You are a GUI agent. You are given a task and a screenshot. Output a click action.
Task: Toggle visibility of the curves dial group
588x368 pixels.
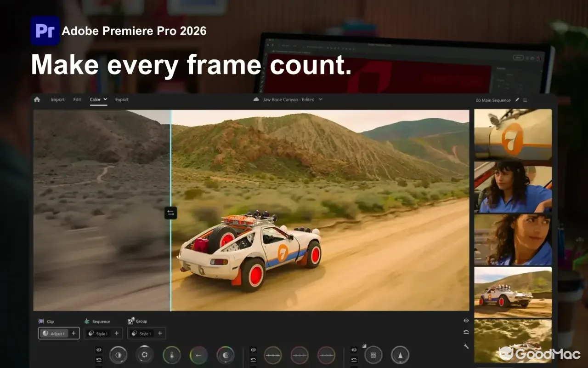[253, 350]
